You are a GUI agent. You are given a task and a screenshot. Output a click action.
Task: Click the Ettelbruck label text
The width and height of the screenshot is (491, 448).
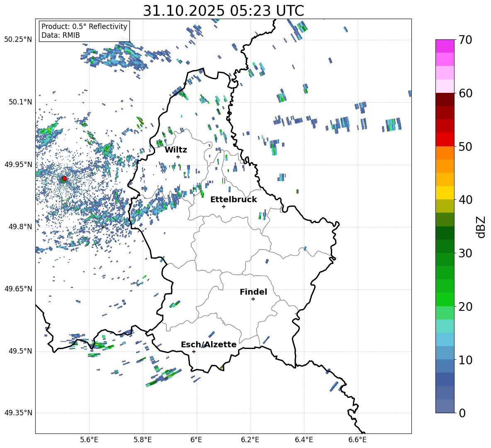tap(233, 199)
